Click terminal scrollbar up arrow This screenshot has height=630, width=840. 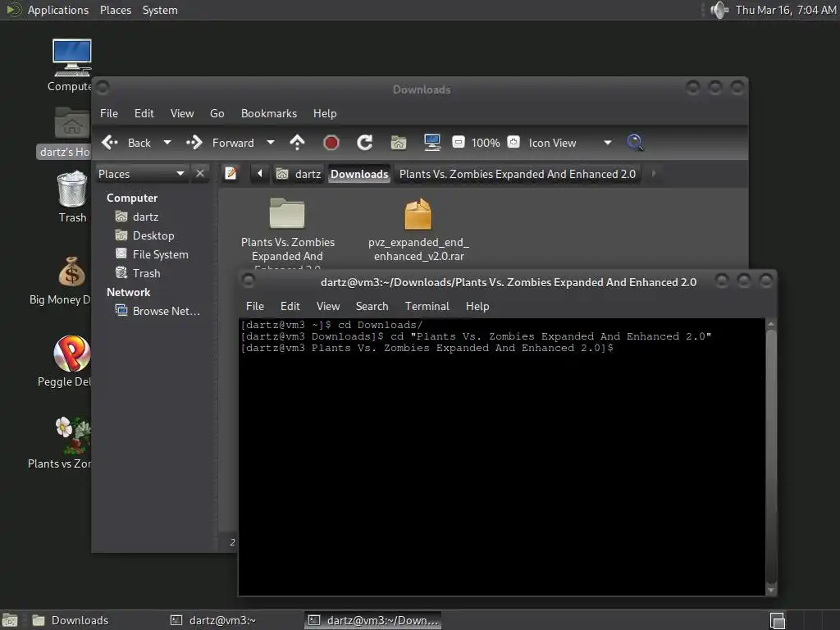pos(771,324)
